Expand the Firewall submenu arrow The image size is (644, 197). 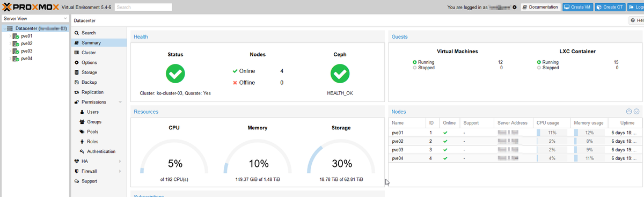120,171
